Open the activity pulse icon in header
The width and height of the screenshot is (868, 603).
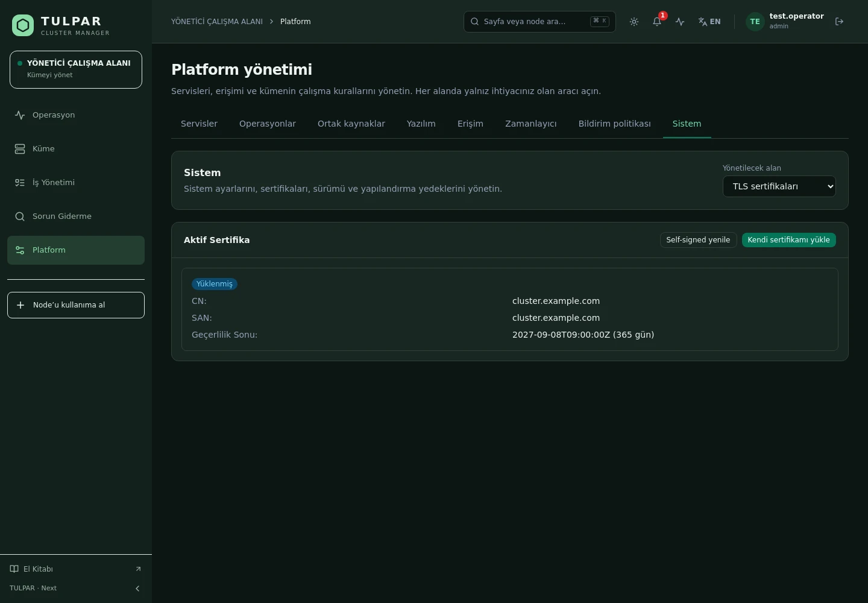[x=680, y=22]
